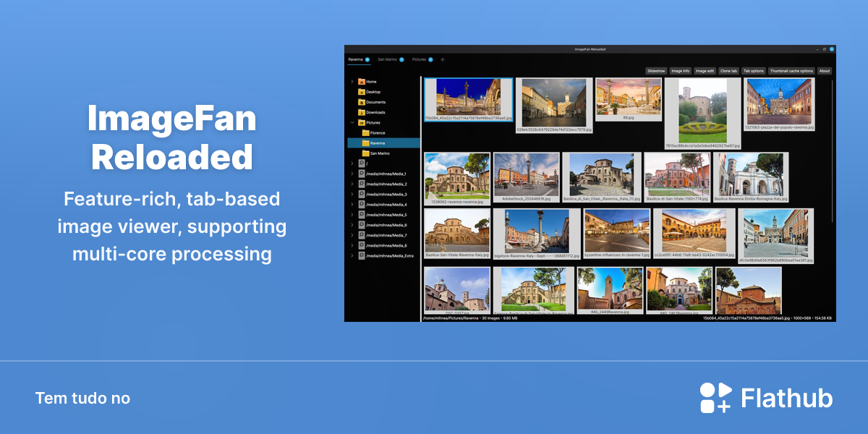Expand the /media/mihnea/Media_3 node
This screenshot has height=434, width=868.
coord(352,194)
